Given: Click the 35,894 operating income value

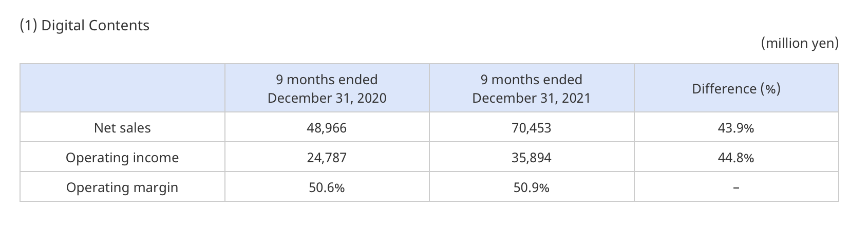Looking at the screenshot, I should point(531,158).
